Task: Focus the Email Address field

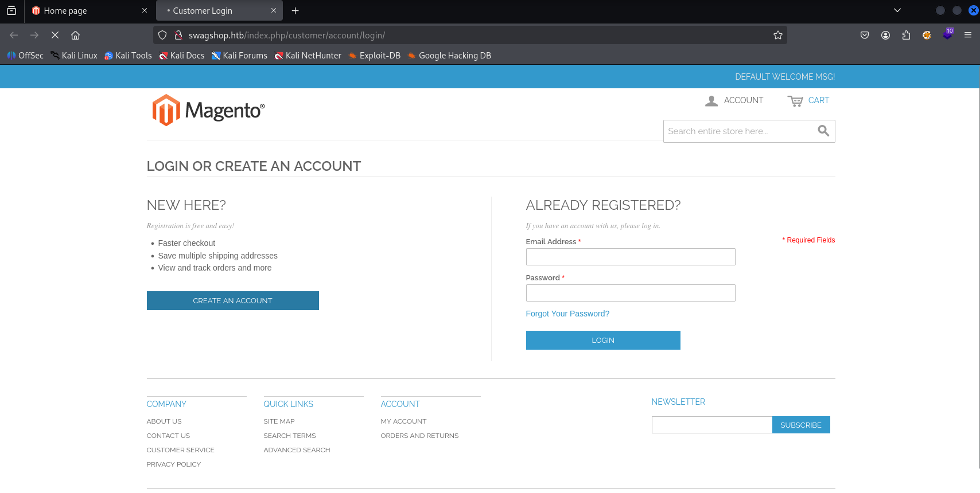Action: (x=631, y=257)
